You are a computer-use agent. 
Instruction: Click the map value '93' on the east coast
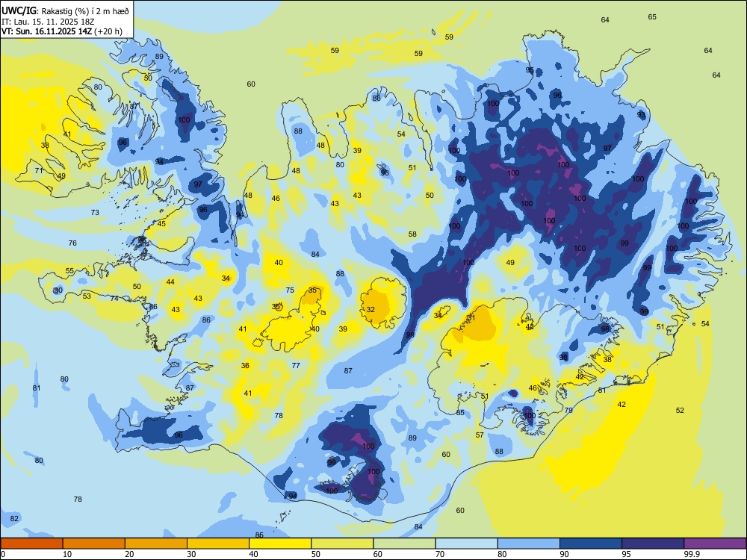(641, 115)
